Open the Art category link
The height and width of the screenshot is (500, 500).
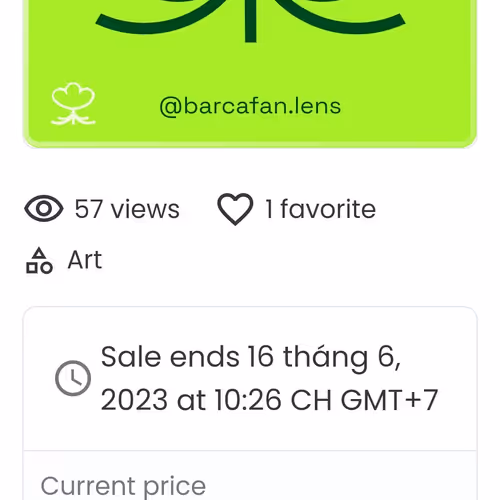pos(85,260)
